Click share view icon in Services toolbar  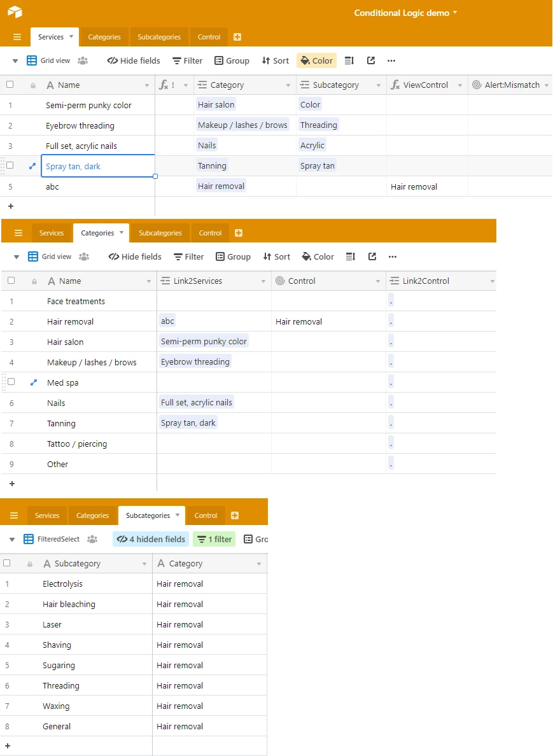point(371,60)
